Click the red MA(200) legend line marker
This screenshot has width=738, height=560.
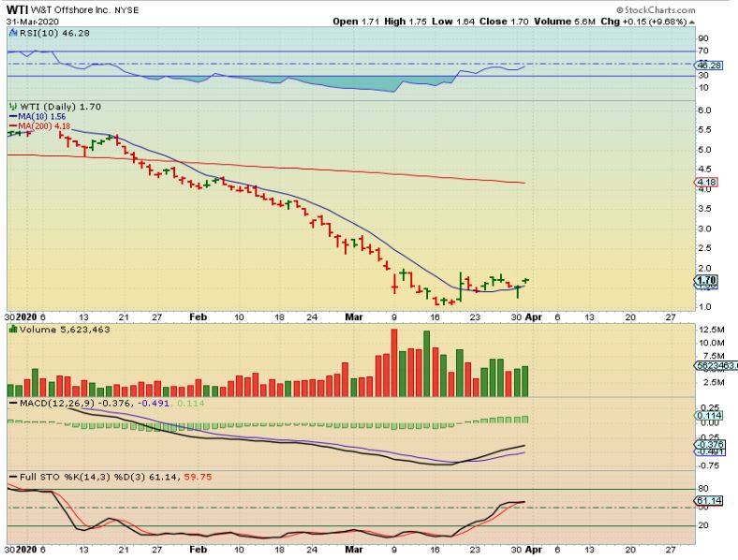[13, 126]
